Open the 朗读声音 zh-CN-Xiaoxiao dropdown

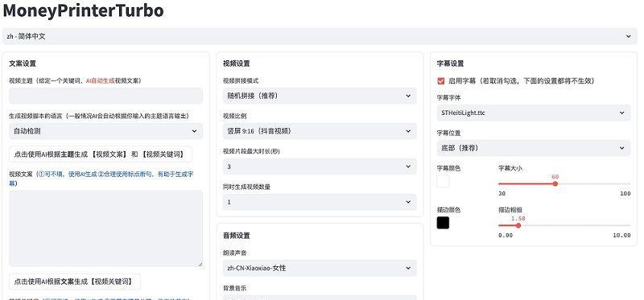point(320,268)
